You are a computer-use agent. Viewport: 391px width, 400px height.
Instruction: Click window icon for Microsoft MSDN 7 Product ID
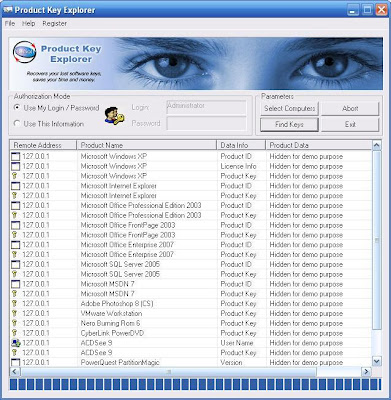(x=15, y=284)
